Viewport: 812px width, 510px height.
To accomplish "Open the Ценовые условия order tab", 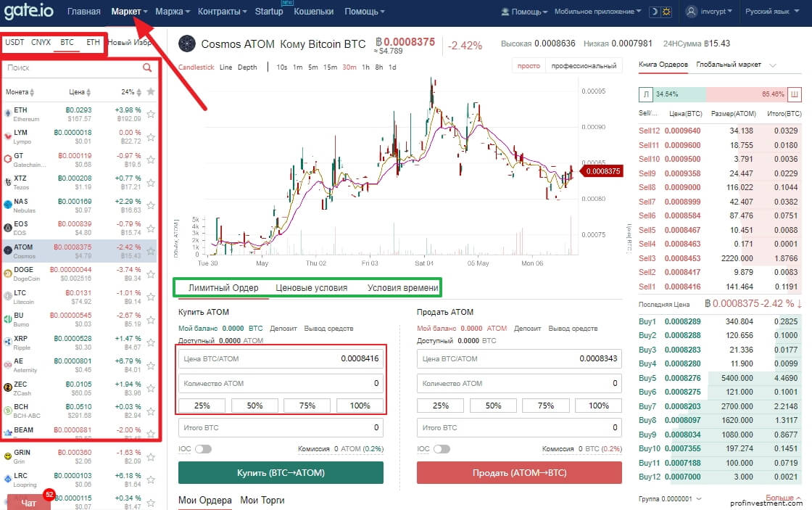I will [311, 288].
